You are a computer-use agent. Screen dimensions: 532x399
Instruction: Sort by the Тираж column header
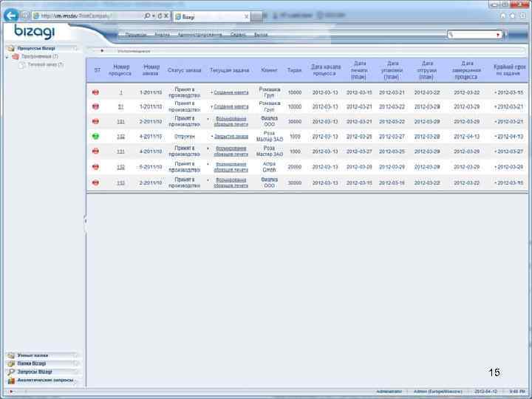(294, 70)
